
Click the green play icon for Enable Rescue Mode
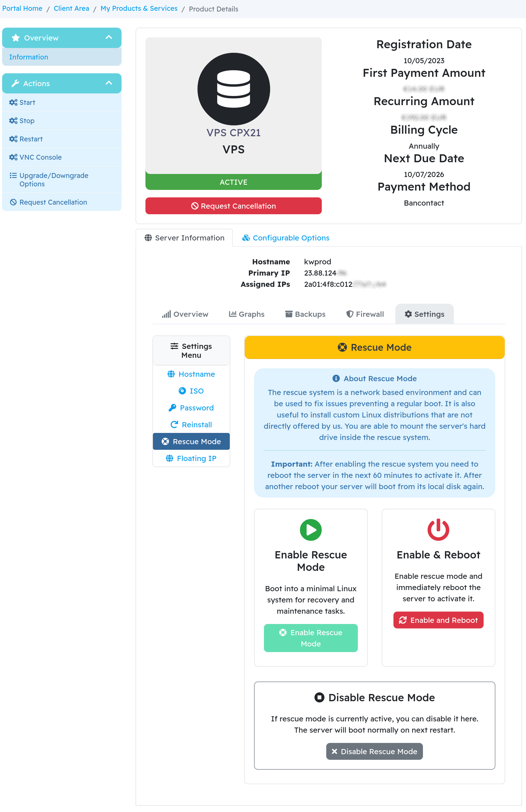(311, 529)
